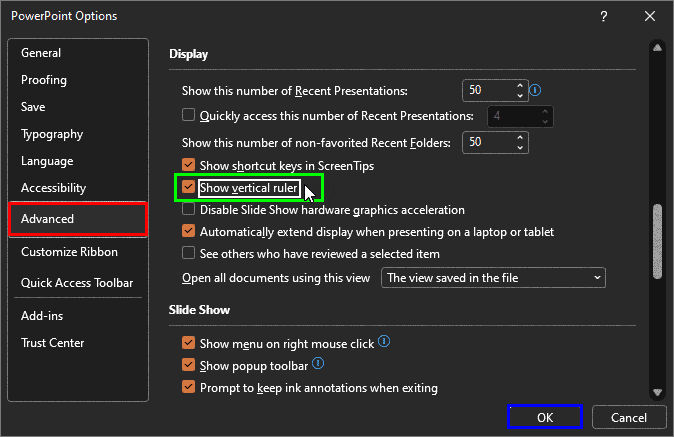Screen dimensions: 674x437
Task: Click the vertical scrollbar thumb
Action: pyautogui.click(x=657, y=241)
